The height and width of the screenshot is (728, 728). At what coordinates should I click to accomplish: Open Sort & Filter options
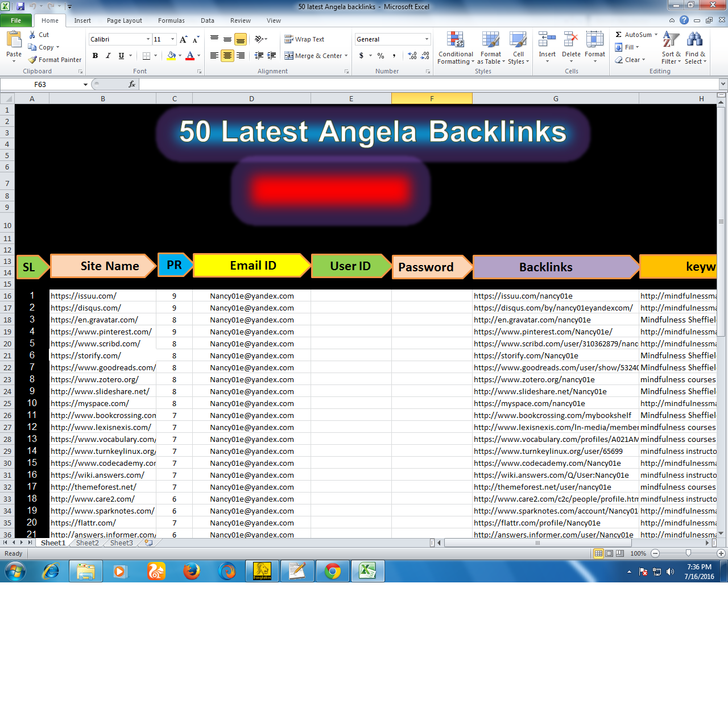670,48
